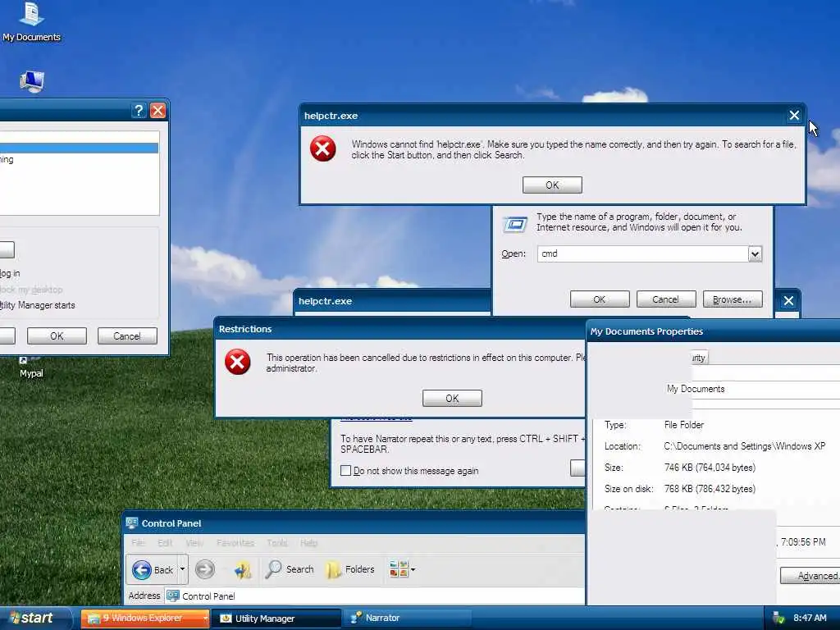The image size is (840, 630).
Task: Click the location path in My Documents Properties
Action: [745, 446]
